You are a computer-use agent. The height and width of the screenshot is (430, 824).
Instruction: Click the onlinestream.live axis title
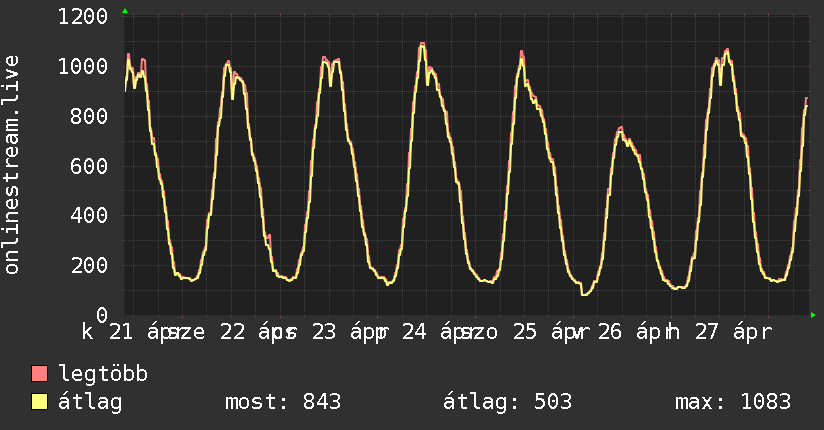(x=12, y=179)
